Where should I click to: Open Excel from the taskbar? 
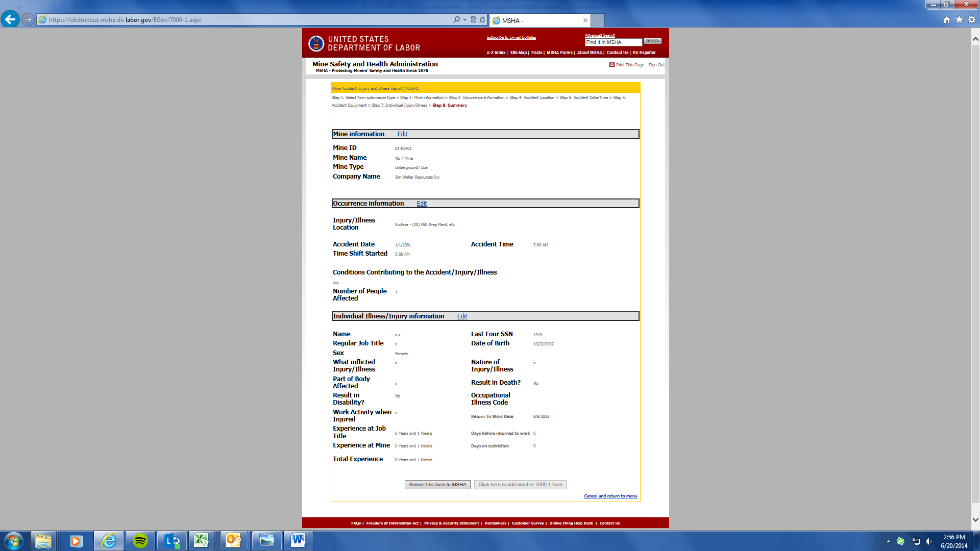(x=201, y=541)
